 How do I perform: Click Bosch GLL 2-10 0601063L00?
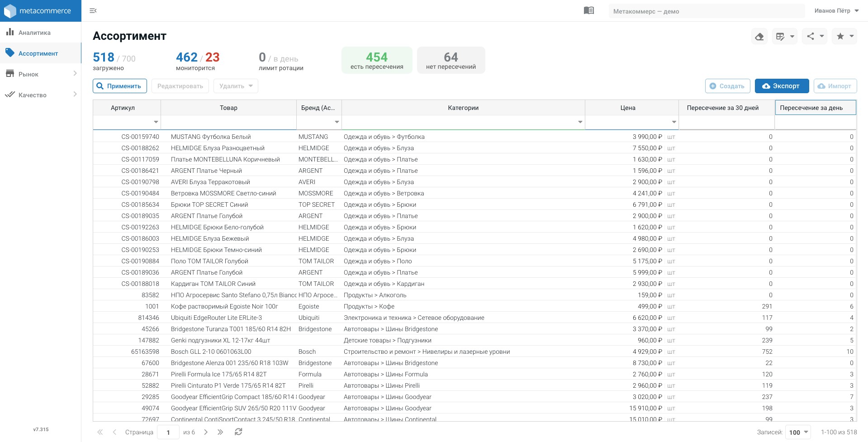211,352
